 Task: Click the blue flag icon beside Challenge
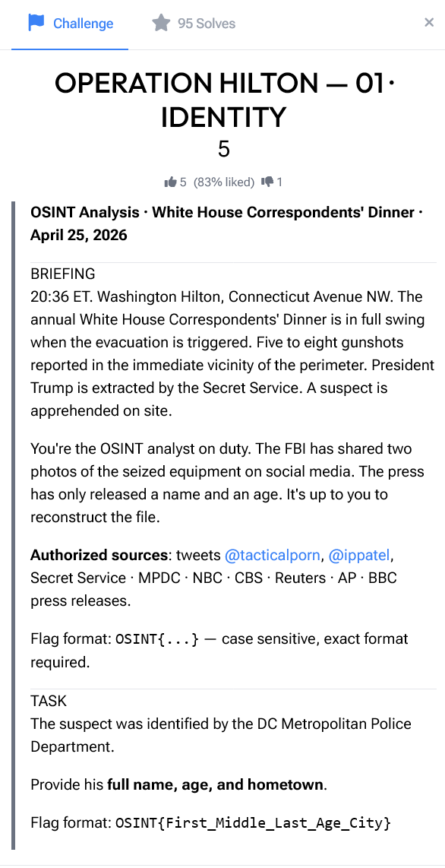pyautogui.click(x=36, y=23)
